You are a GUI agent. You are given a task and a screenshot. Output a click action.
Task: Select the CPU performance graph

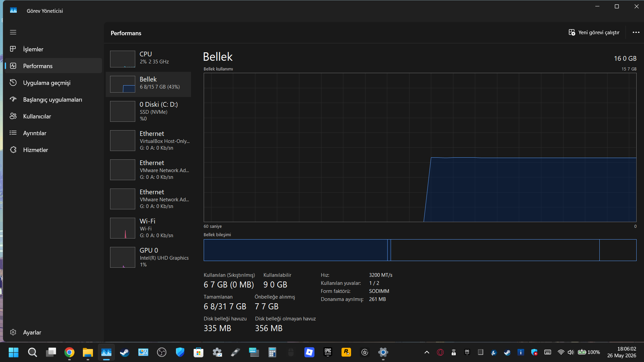click(148, 59)
